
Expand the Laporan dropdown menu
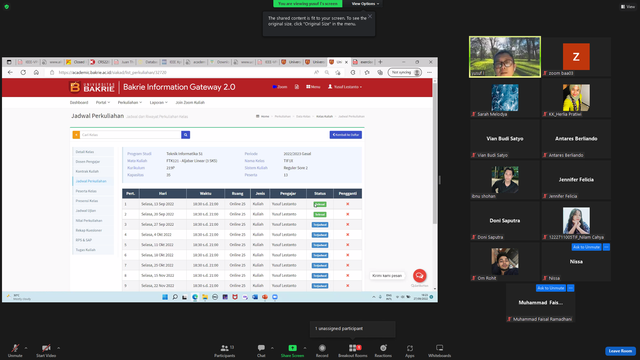tap(158, 102)
